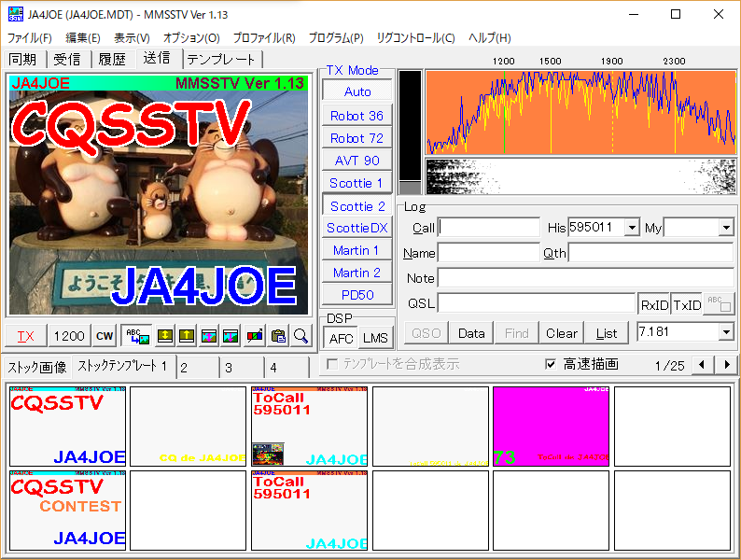Open color adjust RGB icon

pyautogui.click(x=255, y=336)
